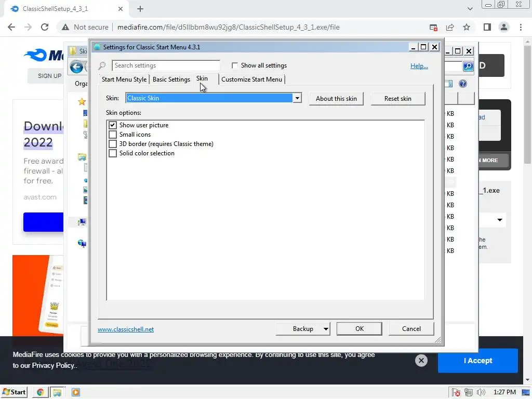Bookmark this page with the star icon

[x=467, y=27]
